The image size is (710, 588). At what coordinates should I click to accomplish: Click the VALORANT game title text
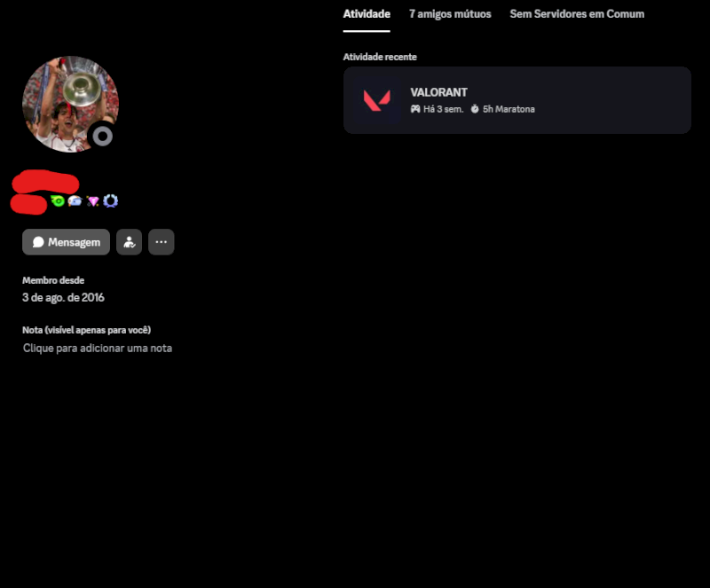pyautogui.click(x=438, y=92)
